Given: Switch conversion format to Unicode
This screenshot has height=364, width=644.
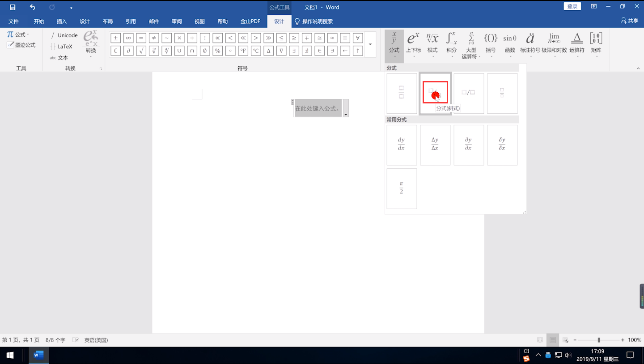Looking at the screenshot, I should click(x=64, y=35).
